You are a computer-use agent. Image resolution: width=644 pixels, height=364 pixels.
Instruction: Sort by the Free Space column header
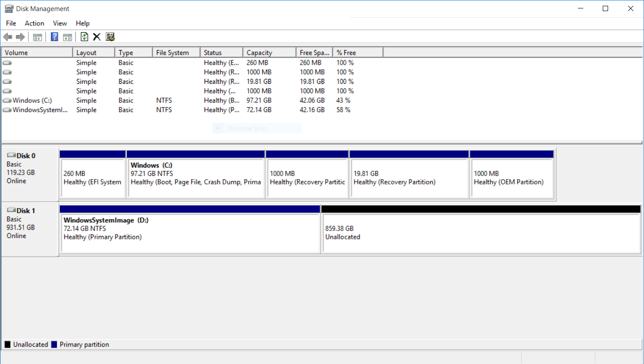(x=314, y=52)
